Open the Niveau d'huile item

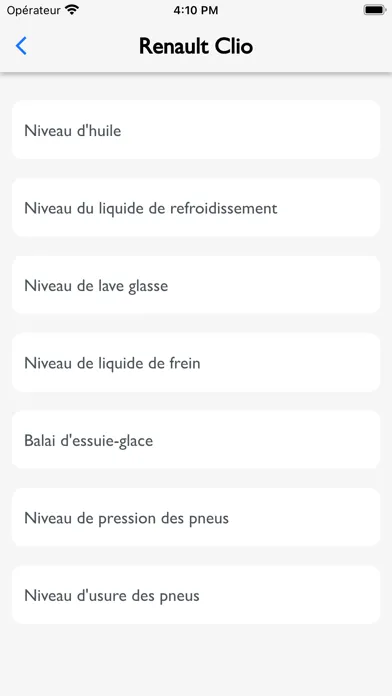196,130
